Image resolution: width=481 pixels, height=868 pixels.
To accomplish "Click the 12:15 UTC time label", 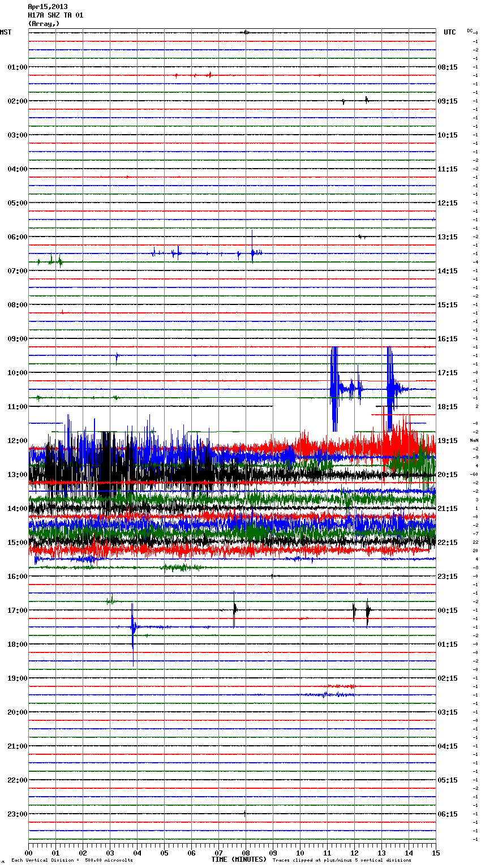I will (x=448, y=203).
